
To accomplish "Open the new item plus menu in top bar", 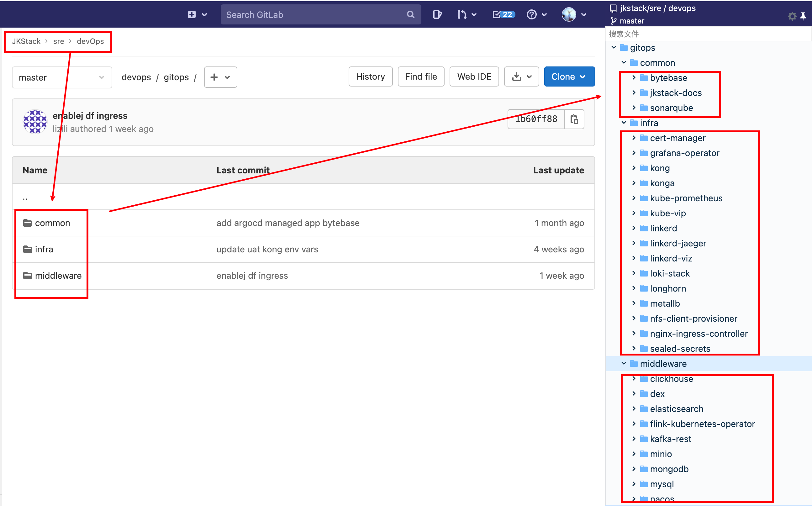I will click(197, 15).
